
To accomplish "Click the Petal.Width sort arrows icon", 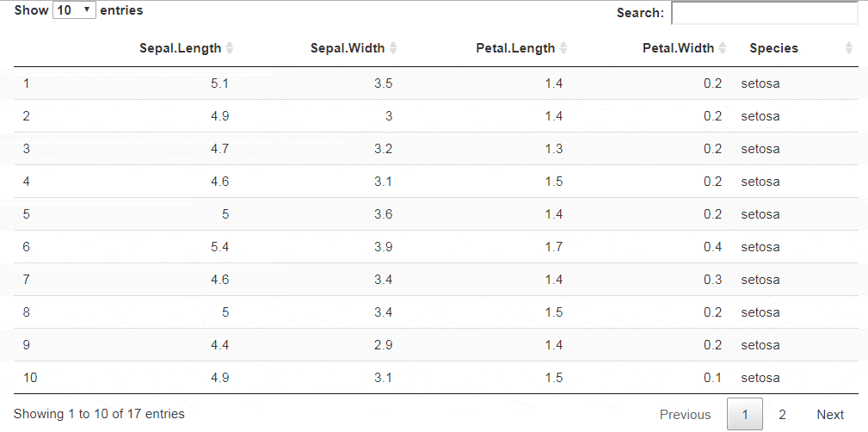I will click(723, 48).
